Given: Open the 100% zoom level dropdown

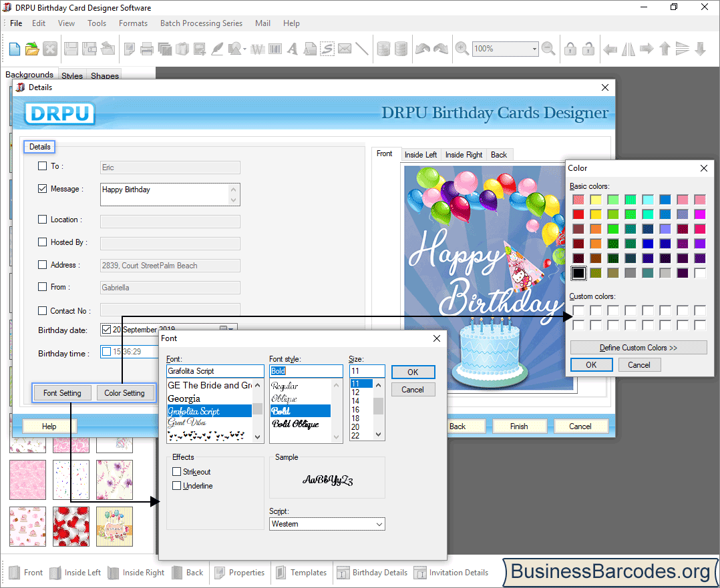Looking at the screenshot, I should pos(534,49).
